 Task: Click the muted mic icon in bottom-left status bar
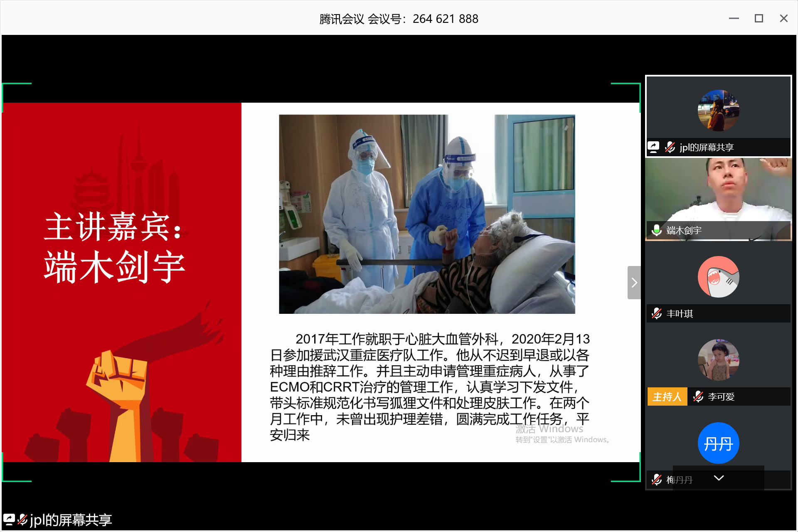[22, 520]
